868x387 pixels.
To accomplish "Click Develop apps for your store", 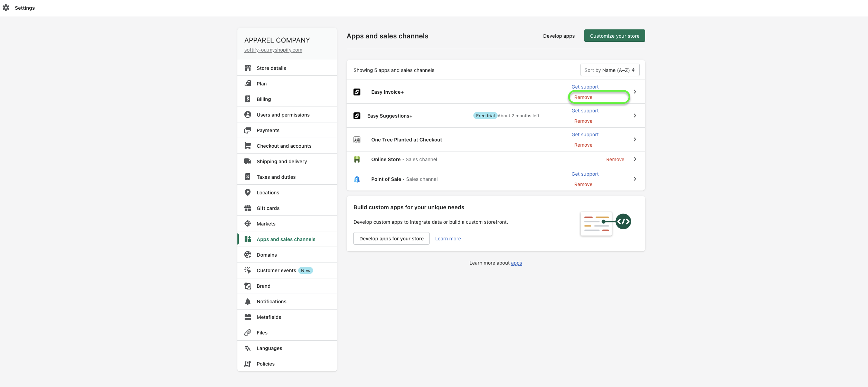I will 391,239.
